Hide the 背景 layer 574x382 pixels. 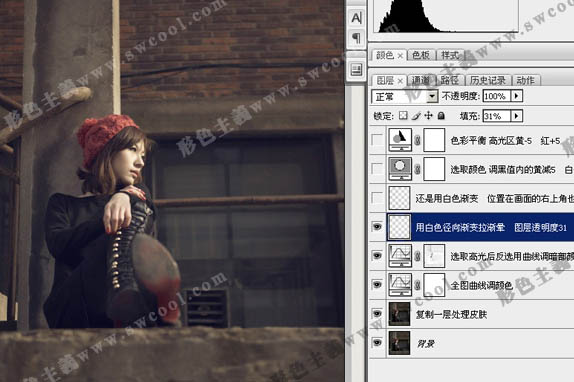pos(377,343)
